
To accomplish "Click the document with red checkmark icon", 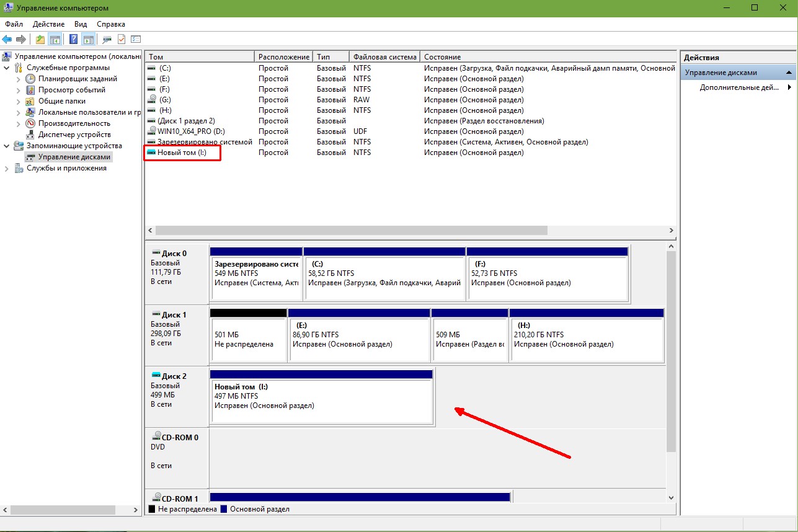I will tap(122, 40).
